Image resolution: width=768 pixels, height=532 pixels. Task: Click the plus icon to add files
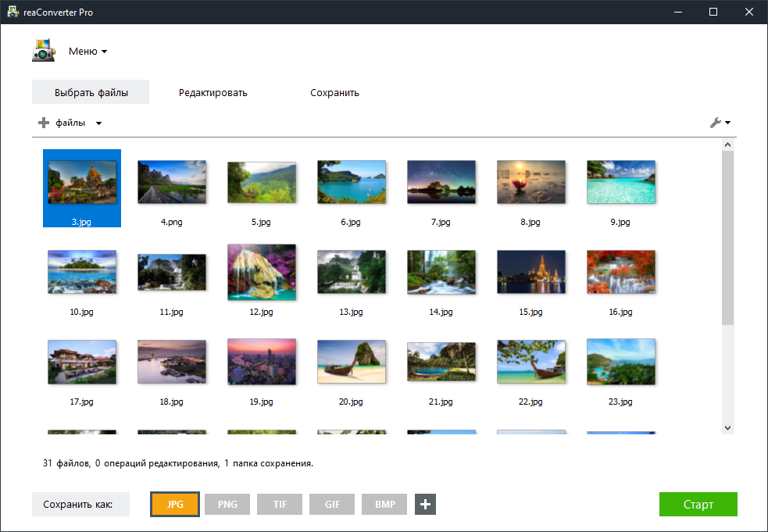[x=44, y=123]
